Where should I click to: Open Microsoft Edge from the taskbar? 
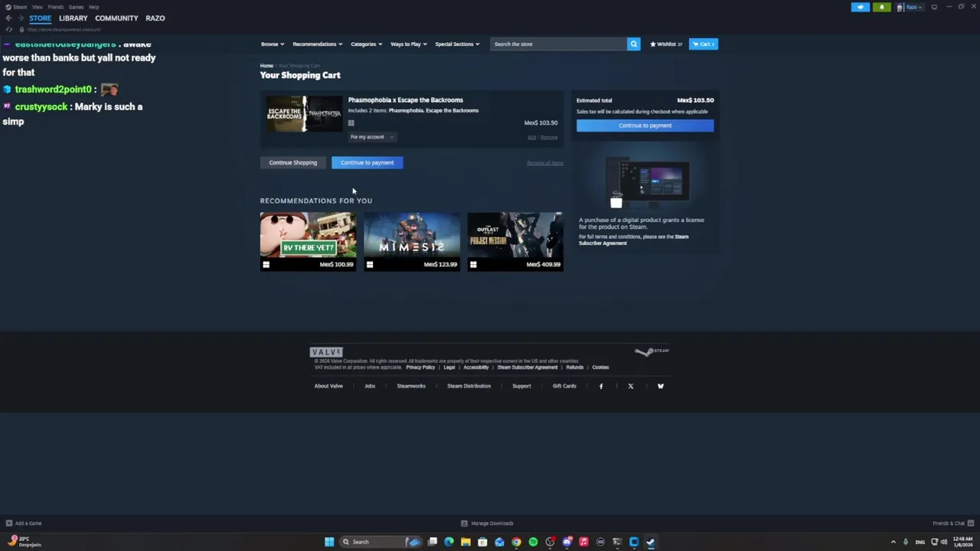point(449,542)
